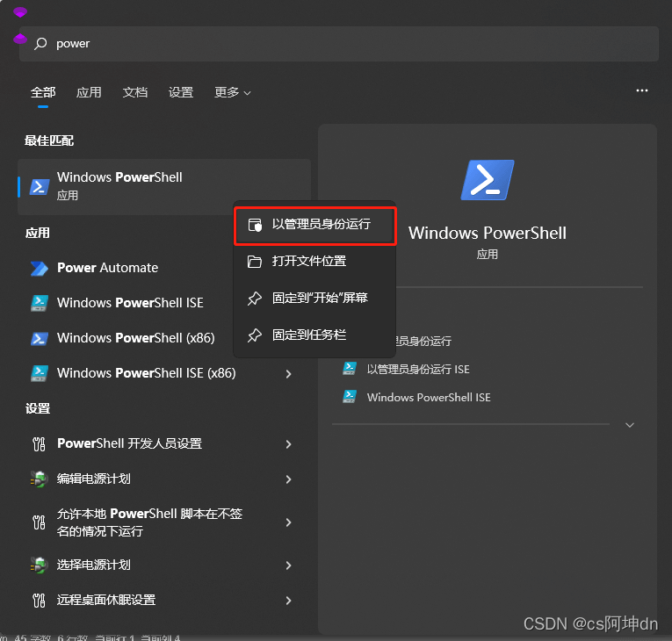This screenshot has height=641, width=672.
Task: Click the search magnifier icon
Action: coord(40,43)
